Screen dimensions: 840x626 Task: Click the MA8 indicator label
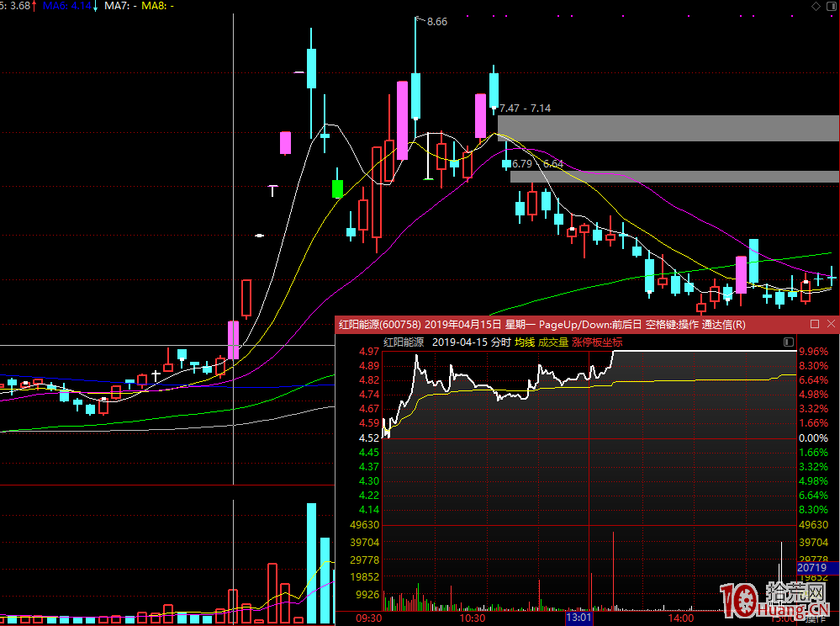pyautogui.click(x=157, y=6)
